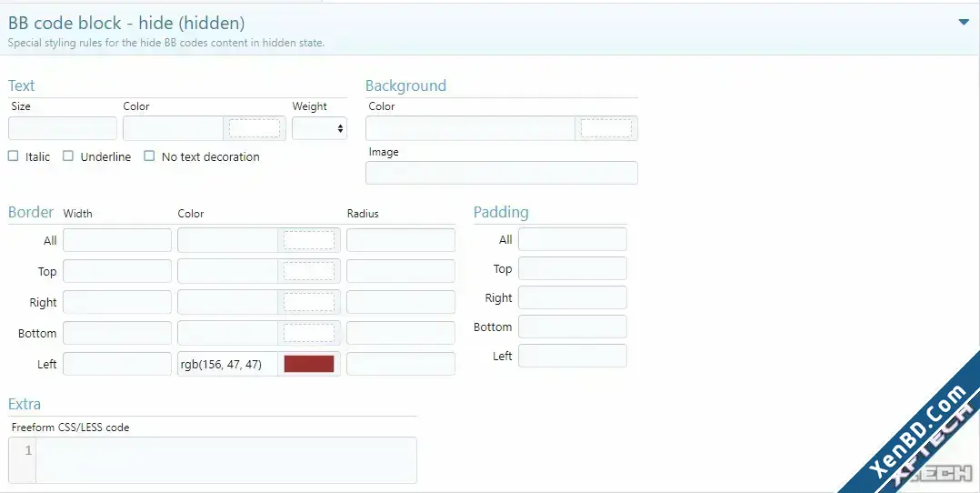The image size is (980, 493).
Task: Click Border All width field
Action: pyautogui.click(x=117, y=240)
